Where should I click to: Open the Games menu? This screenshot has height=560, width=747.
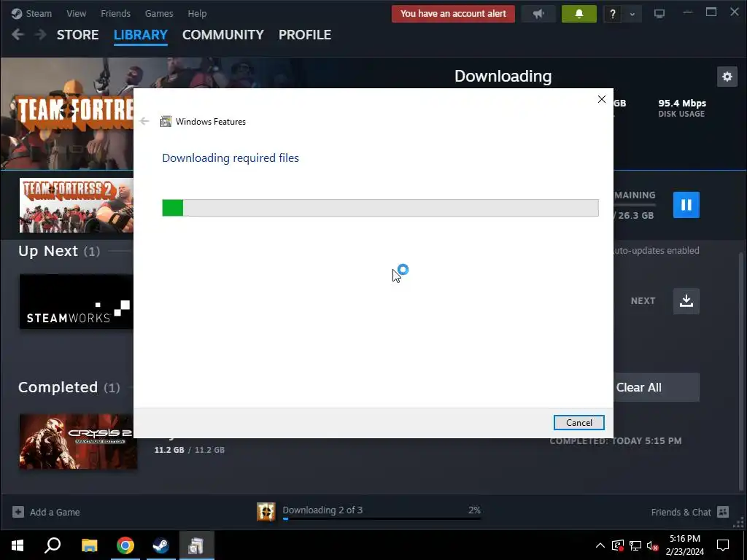[x=158, y=13]
